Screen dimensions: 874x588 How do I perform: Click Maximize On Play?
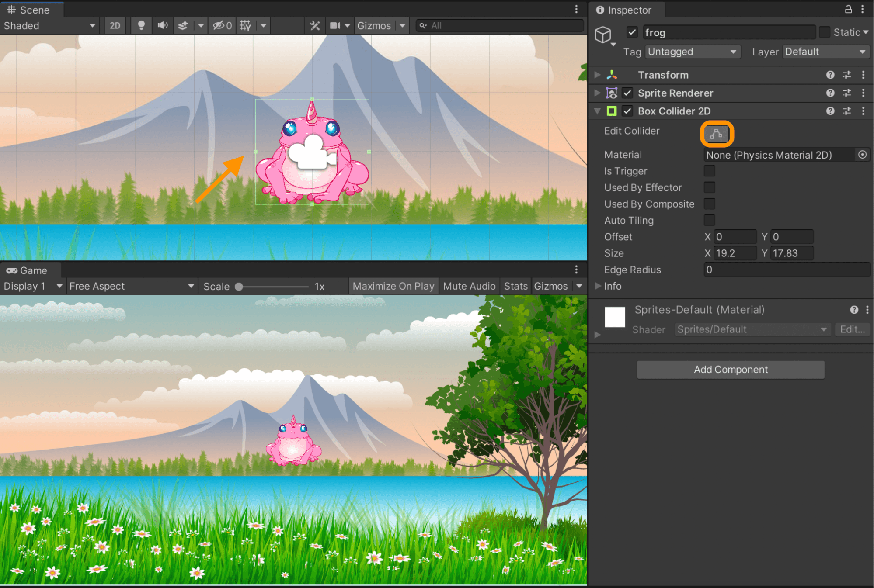[393, 286]
